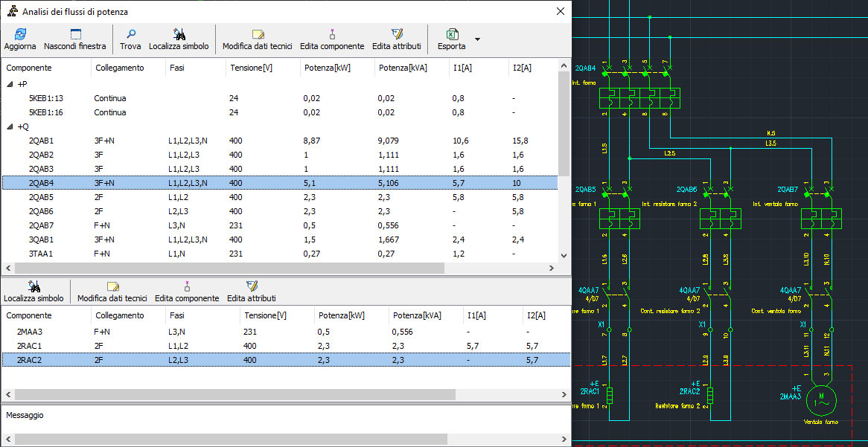Click Edita attributi in top toolbar
The height and width of the screenshot is (447, 868).
coord(397,34)
